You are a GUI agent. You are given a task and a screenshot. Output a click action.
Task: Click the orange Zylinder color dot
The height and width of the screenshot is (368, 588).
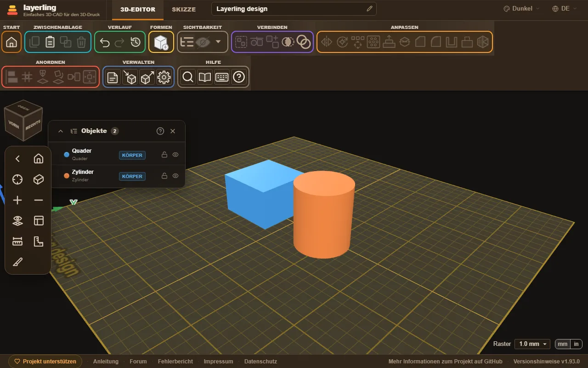pyautogui.click(x=67, y=176)
